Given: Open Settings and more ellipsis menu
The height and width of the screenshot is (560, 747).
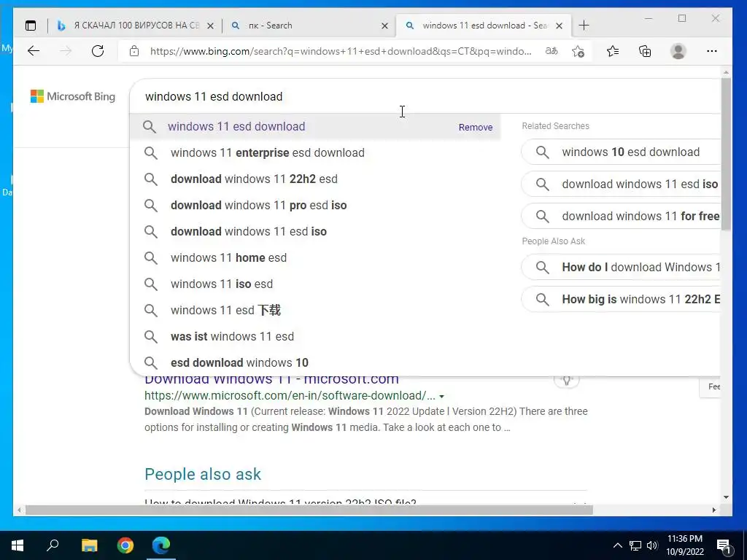Looking at the screenshot, I should tap(712, 51).
